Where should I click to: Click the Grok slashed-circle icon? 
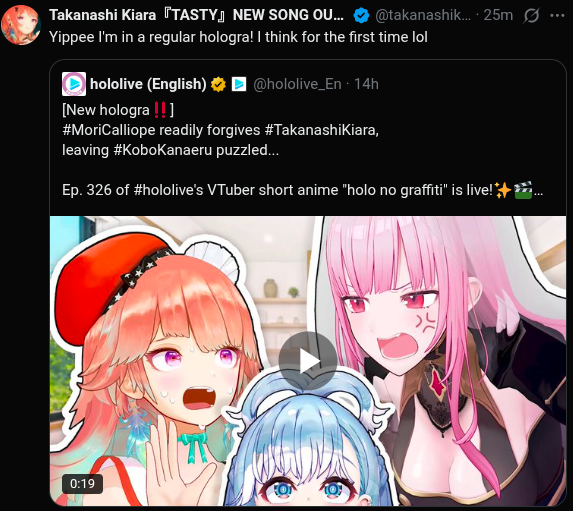531,16
